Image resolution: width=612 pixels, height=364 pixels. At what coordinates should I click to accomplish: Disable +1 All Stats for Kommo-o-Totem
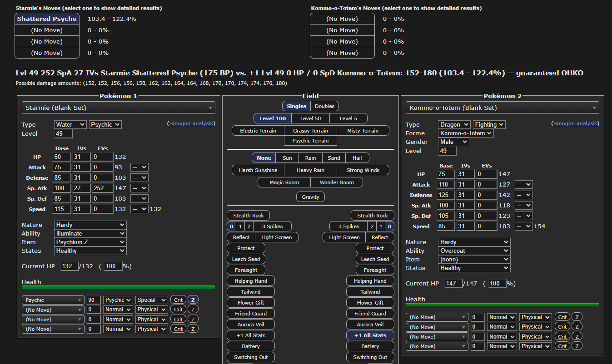pos(370,335)
